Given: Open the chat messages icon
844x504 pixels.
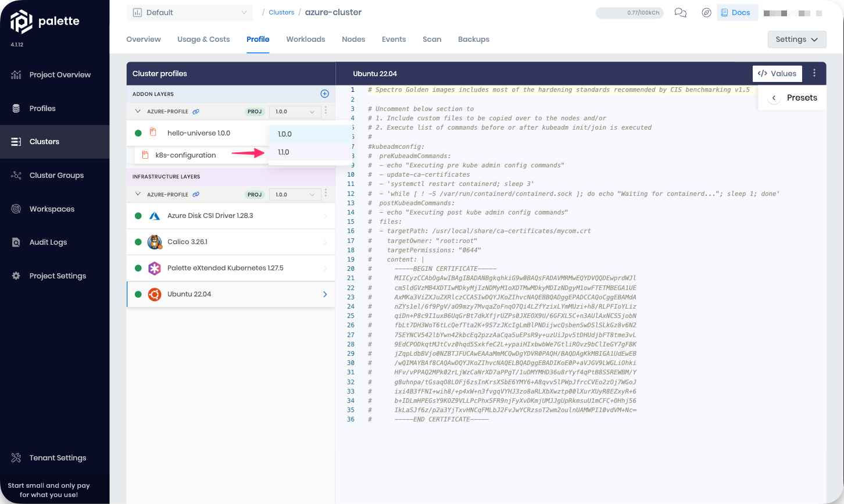Looking at the screenshot, I should [x=680, y=13].
